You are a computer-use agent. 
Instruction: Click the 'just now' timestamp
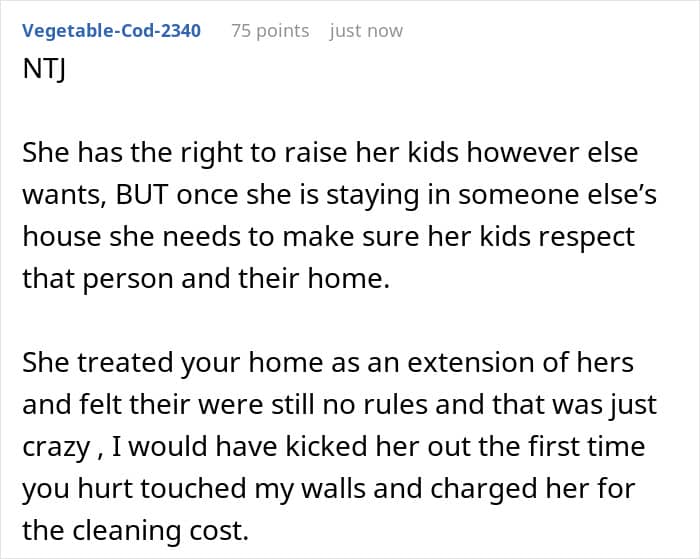point(366,30)
